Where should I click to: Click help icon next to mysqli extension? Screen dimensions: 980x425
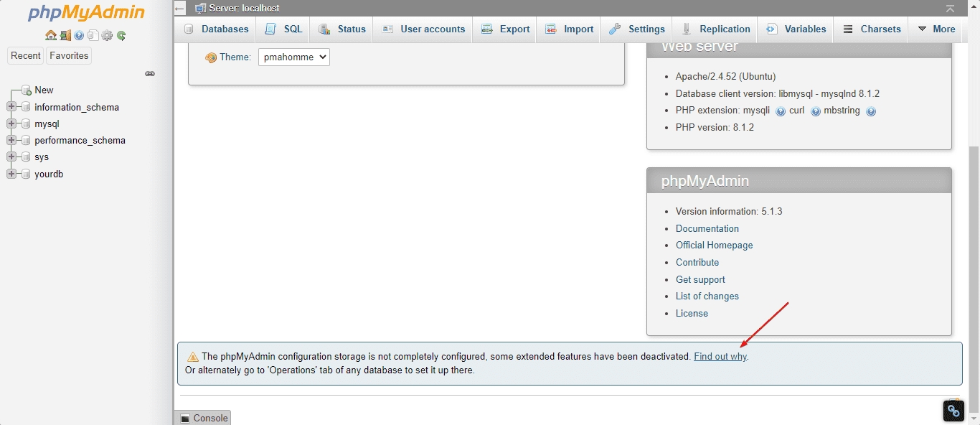781,111
